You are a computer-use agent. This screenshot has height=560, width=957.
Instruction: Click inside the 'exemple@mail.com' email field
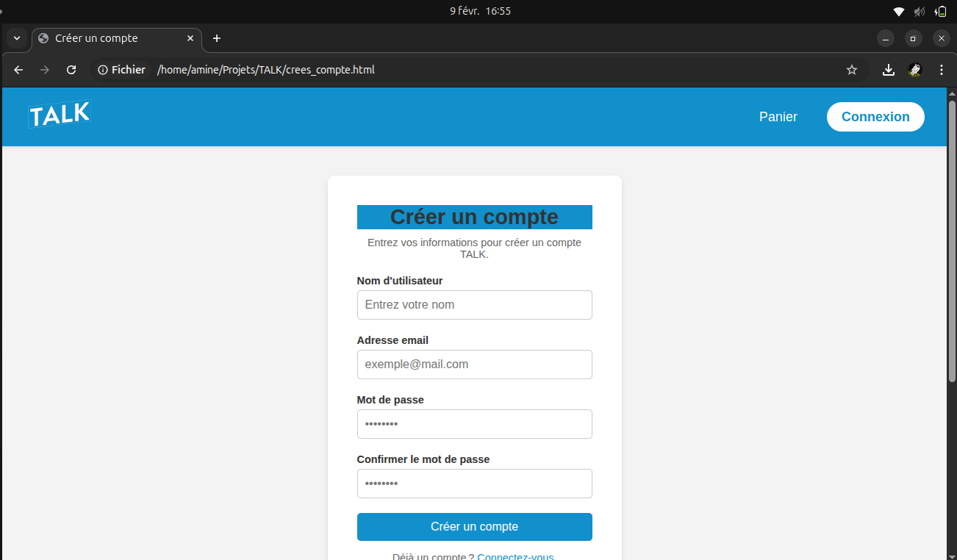(474, 365)
